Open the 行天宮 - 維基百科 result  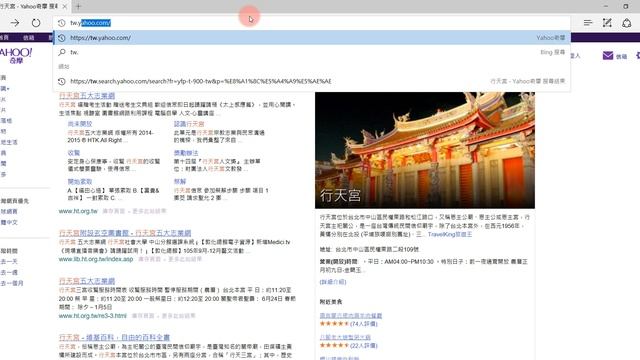point(114,338)
